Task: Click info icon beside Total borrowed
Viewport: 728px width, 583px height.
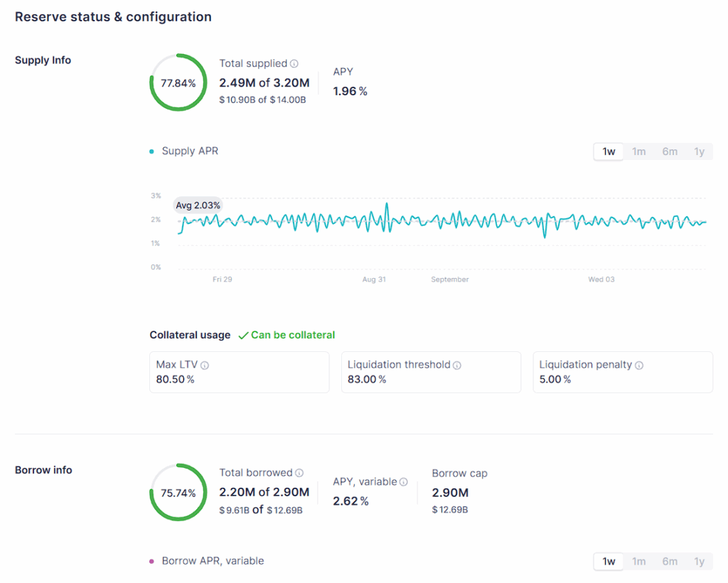Action: pos(299,474)
